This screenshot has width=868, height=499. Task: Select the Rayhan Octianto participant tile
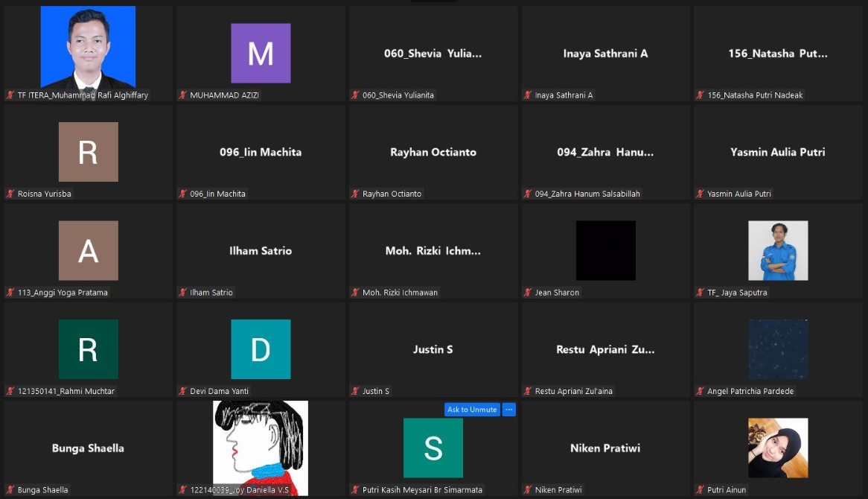click(x=433, y=152)
